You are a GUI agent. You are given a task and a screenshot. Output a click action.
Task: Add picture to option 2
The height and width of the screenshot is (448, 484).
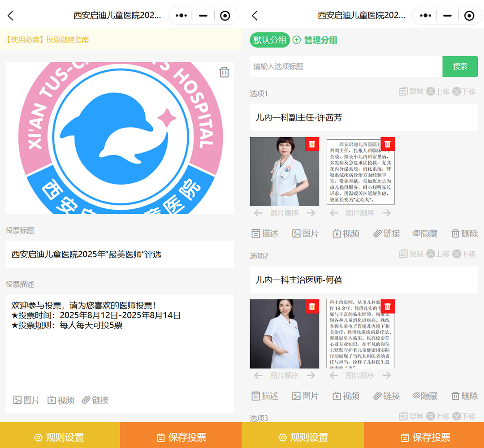305,396
